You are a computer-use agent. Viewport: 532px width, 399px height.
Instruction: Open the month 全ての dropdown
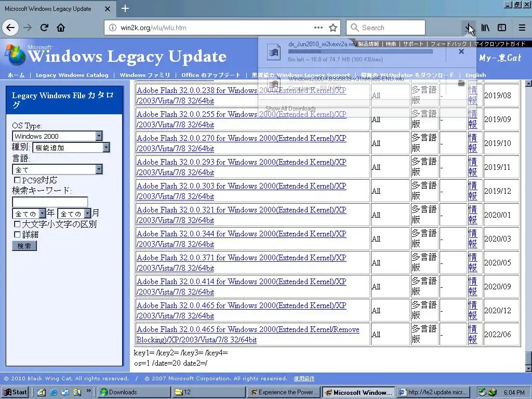(x=74, y=214)
